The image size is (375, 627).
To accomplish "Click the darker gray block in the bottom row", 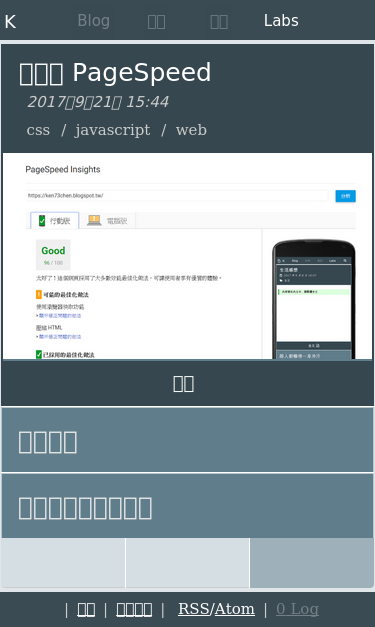I will coord(312,563).
